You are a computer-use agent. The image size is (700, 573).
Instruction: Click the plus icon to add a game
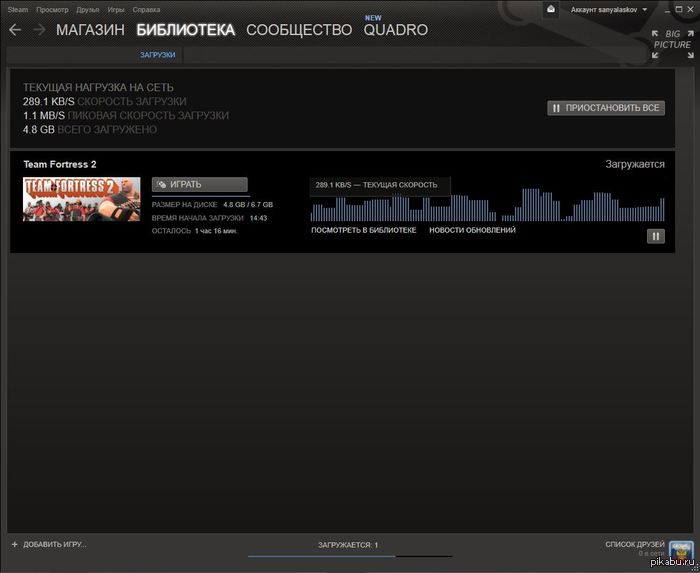tap(15, 544)
